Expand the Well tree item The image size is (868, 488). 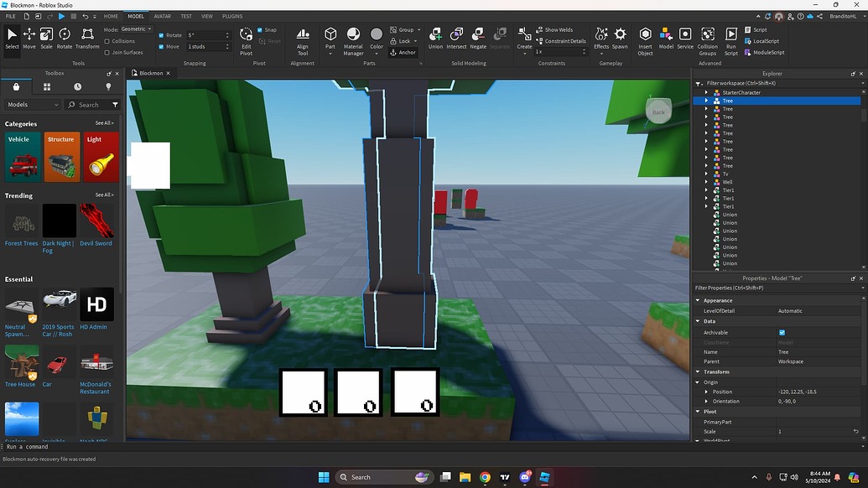click(706, 182)
